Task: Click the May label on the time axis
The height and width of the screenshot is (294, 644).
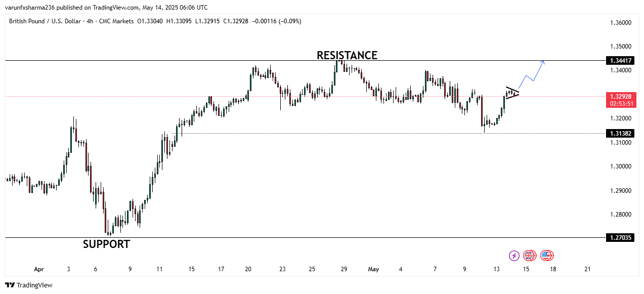Action: pyautogui.click(x=373, y=269)
